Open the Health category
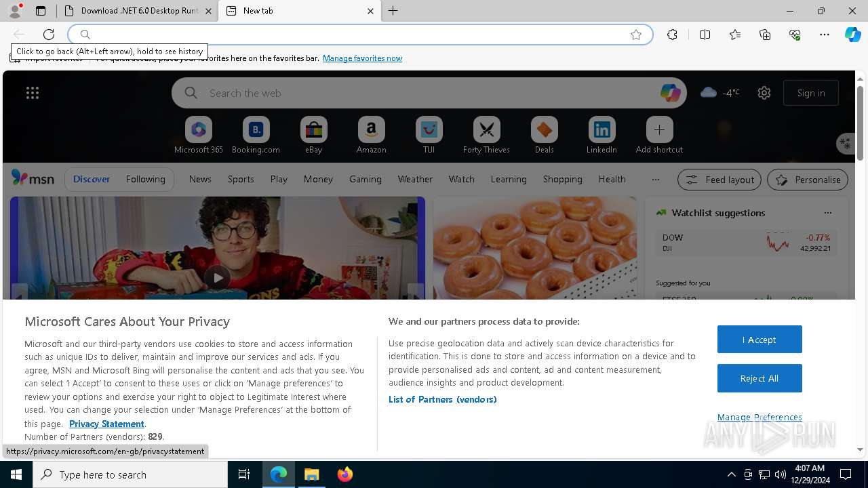 (x=612, y=179)
